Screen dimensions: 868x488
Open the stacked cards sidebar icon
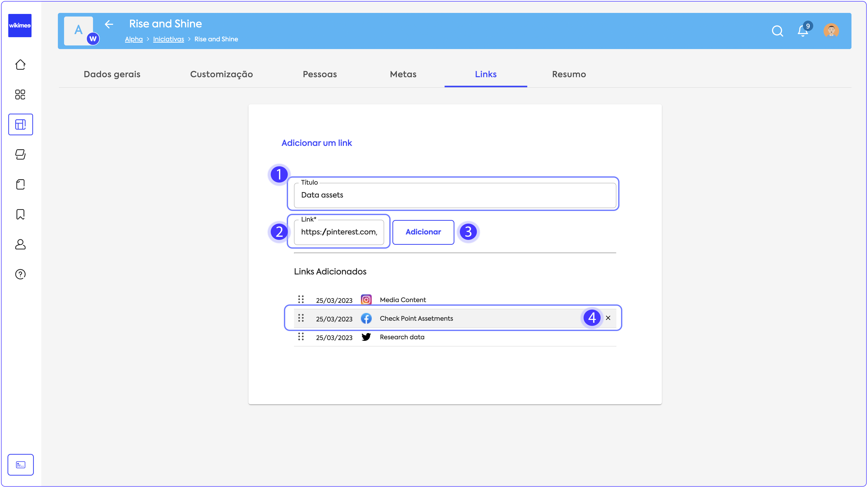20,154
